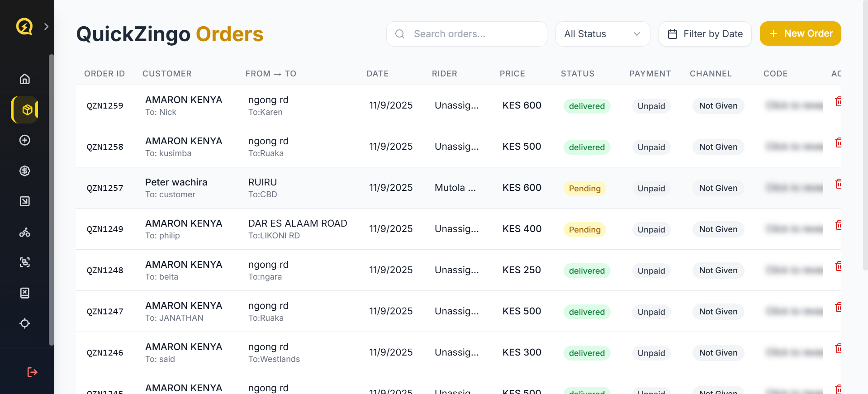This screenshot has height=394, width=868.
Task: Select order ID QZN1257
Action: 105,188
